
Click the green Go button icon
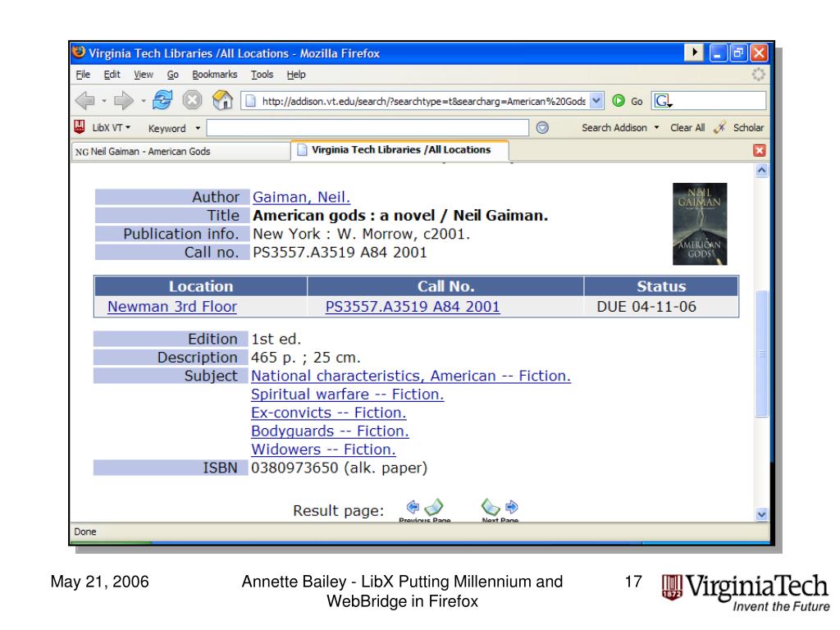(619, 101)
